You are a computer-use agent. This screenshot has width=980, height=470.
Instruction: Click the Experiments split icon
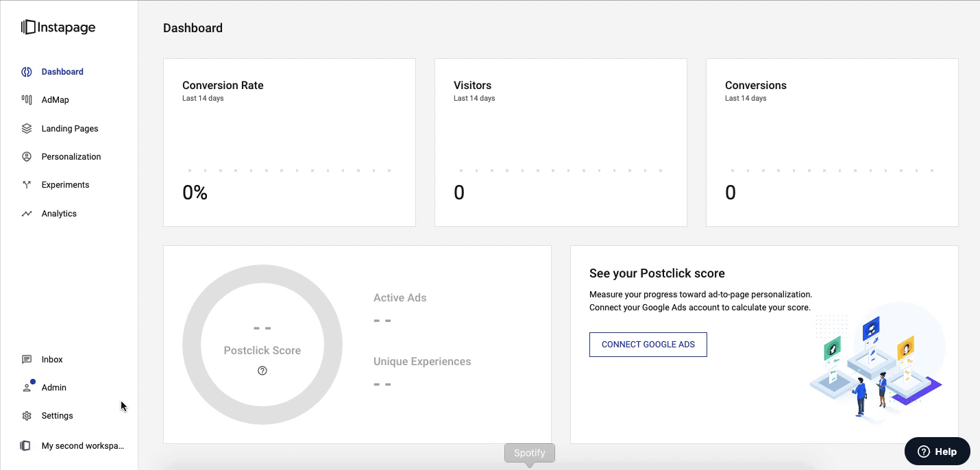27,184
